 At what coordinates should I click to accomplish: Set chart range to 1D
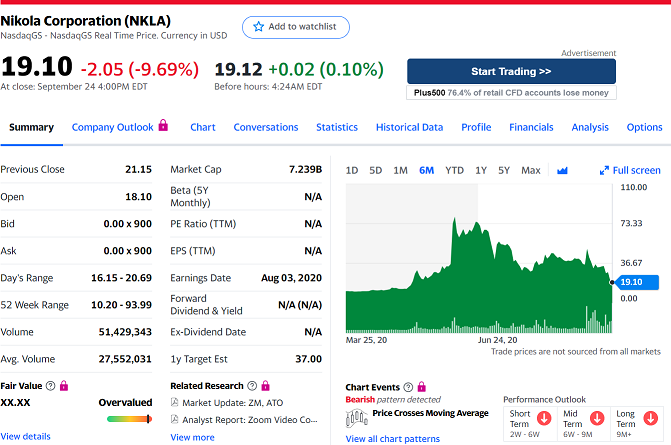pyautogui.click(x=352, y=171)
